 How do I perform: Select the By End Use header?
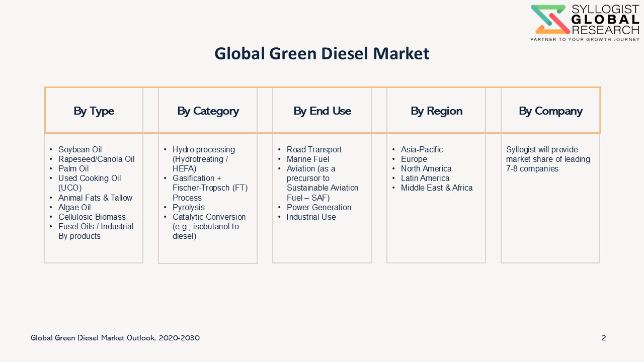point(322,111)
